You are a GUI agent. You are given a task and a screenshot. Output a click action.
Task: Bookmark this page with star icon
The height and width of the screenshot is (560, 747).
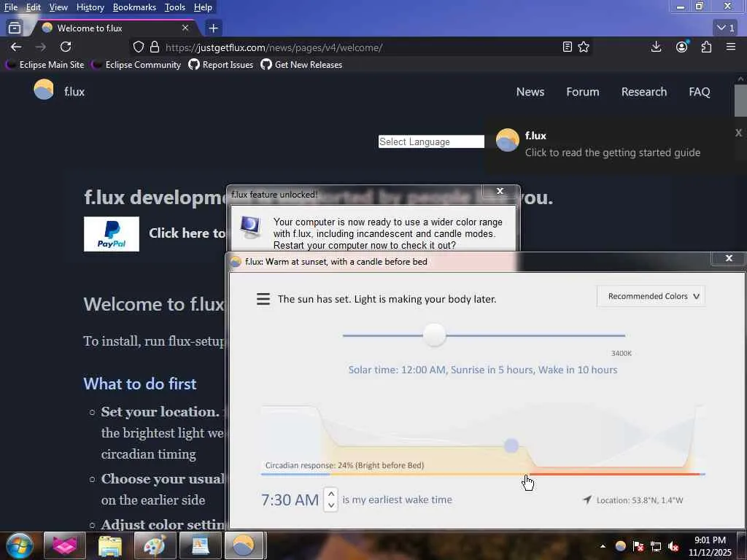(584, 47)
